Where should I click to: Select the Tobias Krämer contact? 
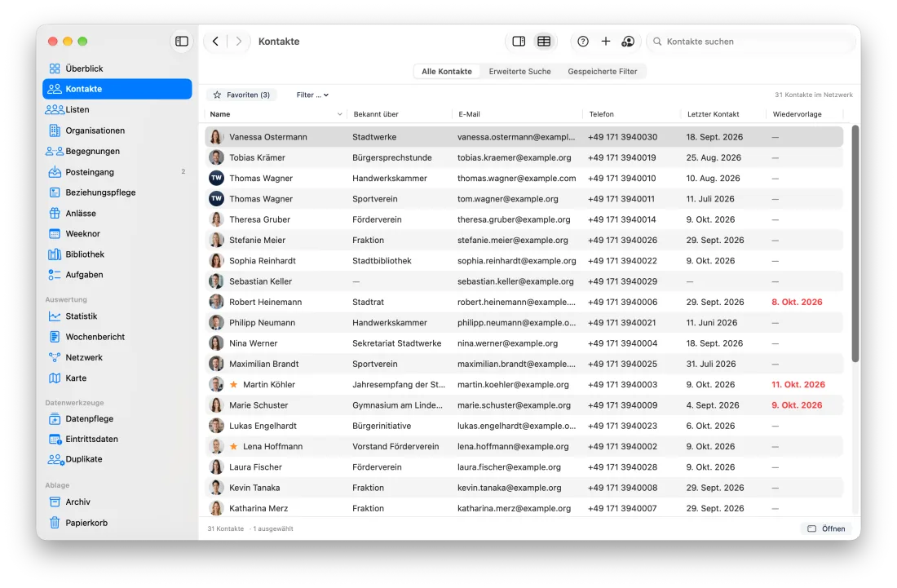(524, 157)
